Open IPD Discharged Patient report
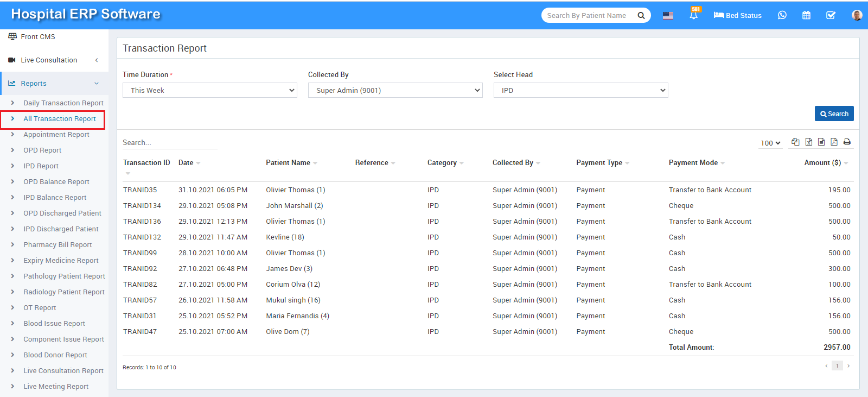 coord(61,229)
